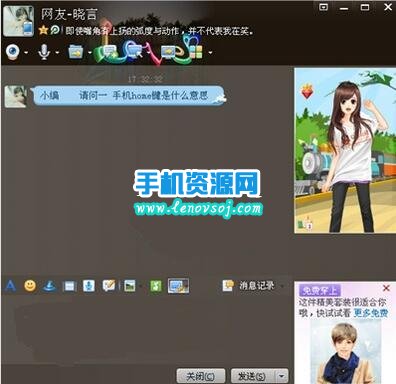
Task: Expand the send picture dropdown arrow
Action: (141, 286)
